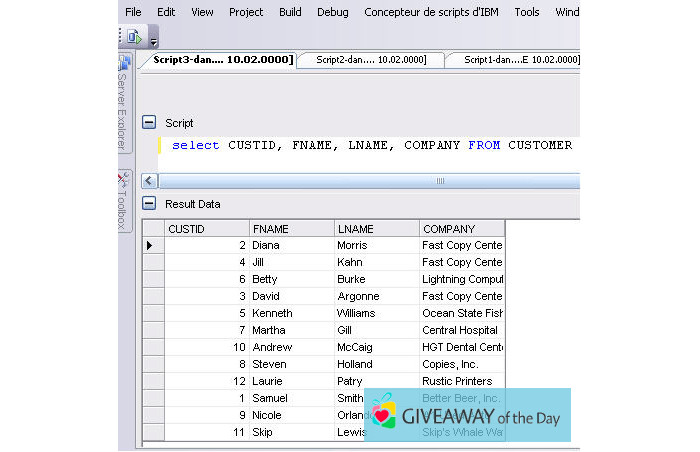Open the Concepteur de scripts d'IBM menu
700x452 pixels.
click(432, 12)
